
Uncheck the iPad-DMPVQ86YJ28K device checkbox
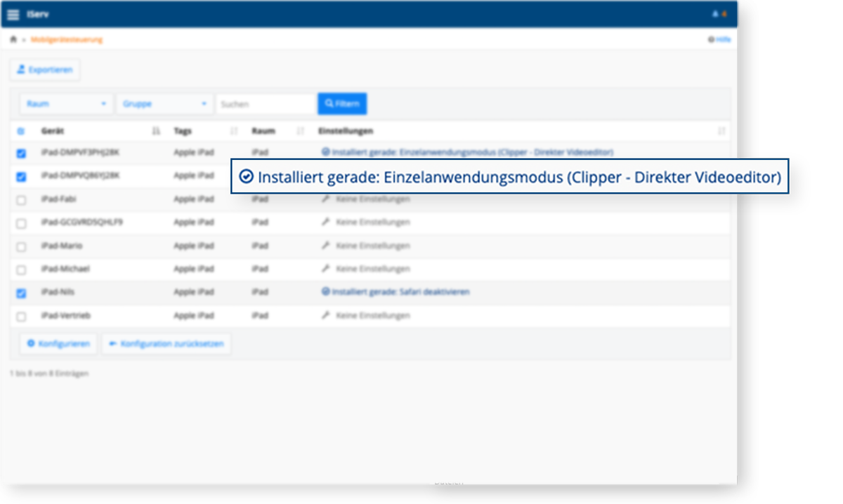coord(21,177)
